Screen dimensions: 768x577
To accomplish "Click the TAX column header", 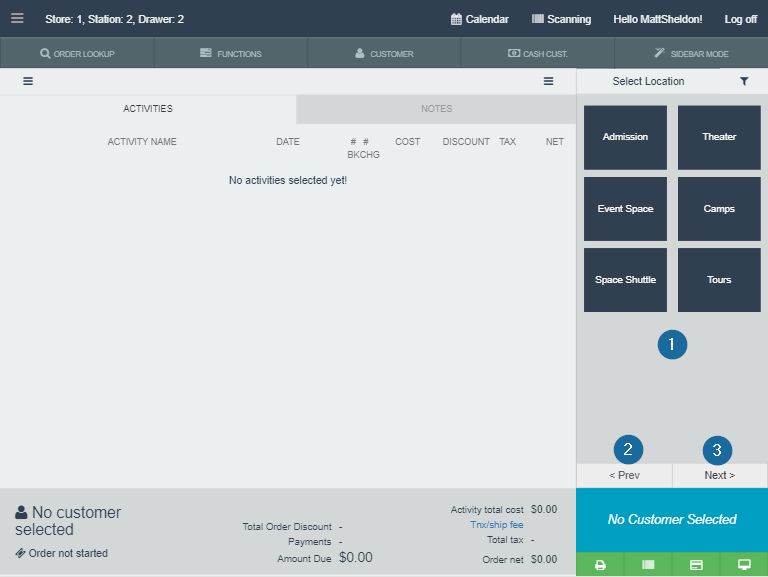I will point(507,142).
